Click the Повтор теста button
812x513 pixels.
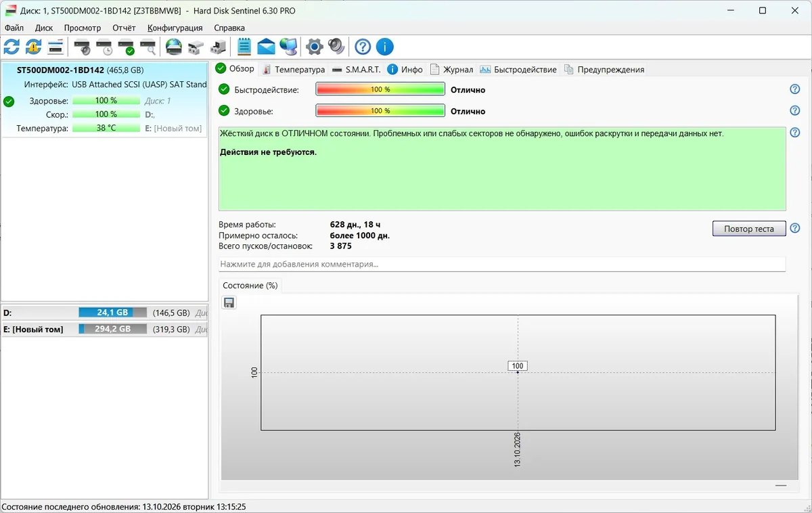point(749,229)
